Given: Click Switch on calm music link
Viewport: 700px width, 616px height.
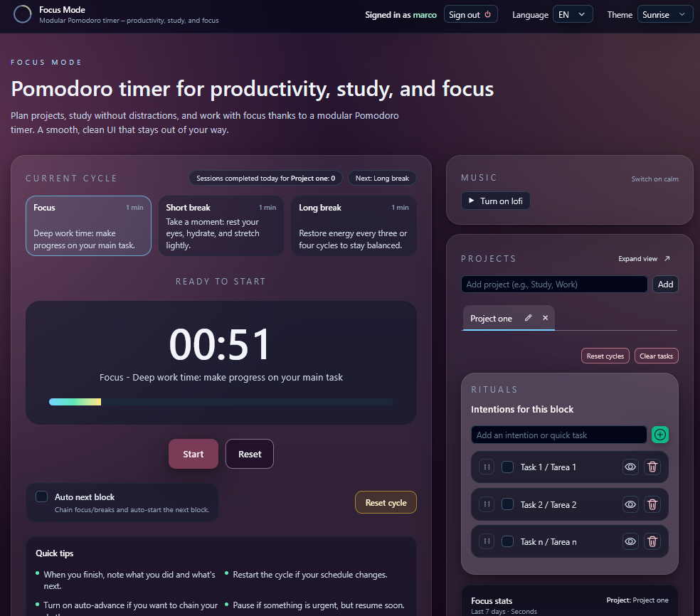Looking at the screenshot, I should pyautogui.click(x=654, y=177).
